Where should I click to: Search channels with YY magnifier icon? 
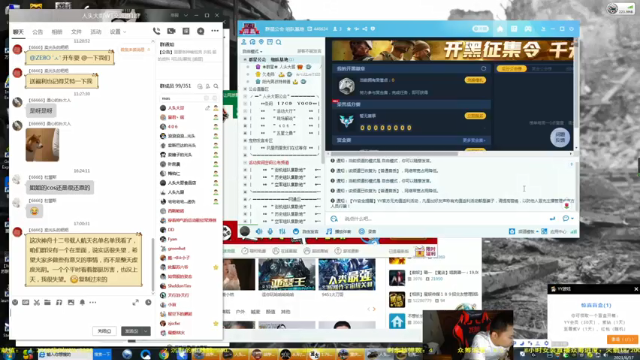(x=278, y=42)
